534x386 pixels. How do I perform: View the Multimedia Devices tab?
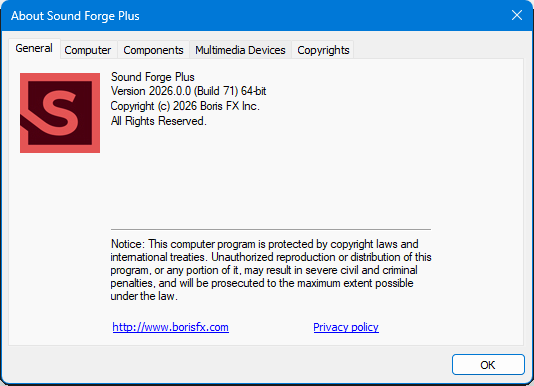pyautogui.click(x=240, y=50)
